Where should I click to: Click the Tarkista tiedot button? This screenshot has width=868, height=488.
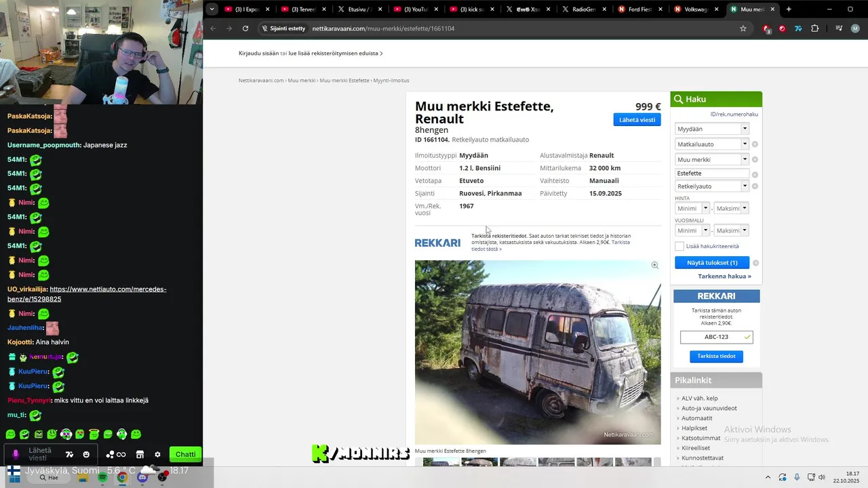(x=716, y=357)
